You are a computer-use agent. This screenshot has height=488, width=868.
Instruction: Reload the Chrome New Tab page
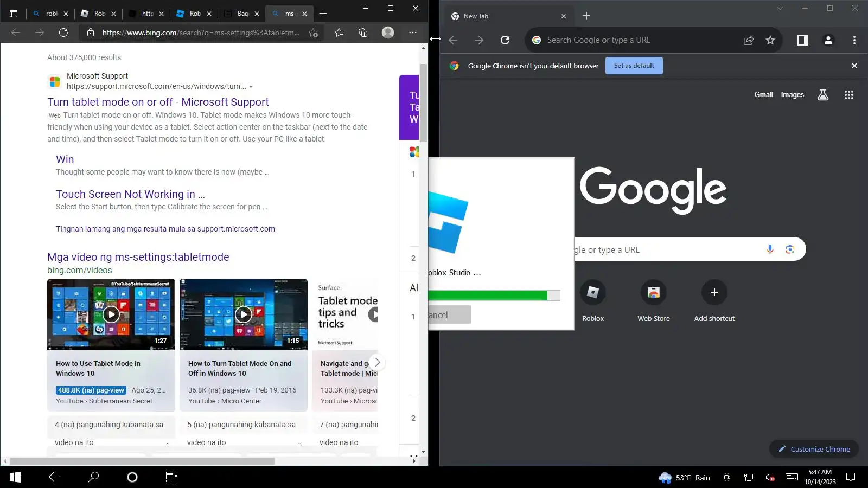(x=505, y=40)
